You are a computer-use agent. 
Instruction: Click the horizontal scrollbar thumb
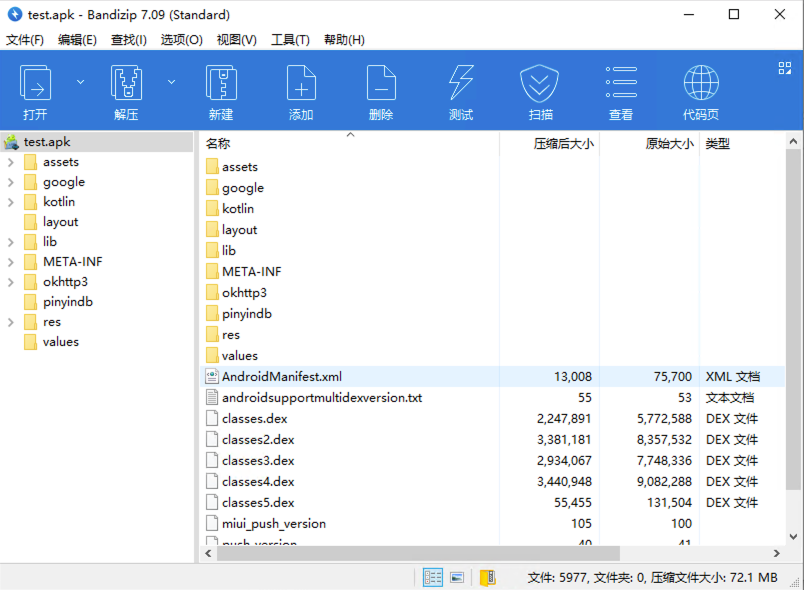point(418,554)
